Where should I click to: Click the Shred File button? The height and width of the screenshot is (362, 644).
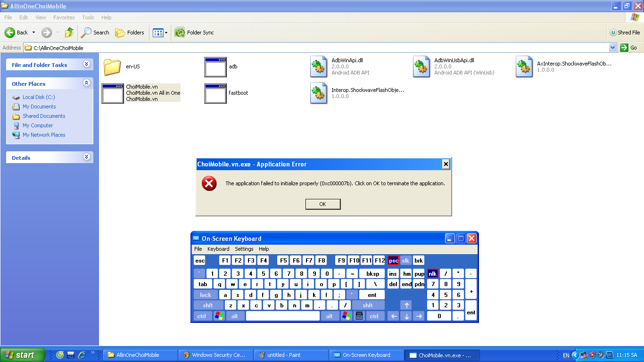coord(625,33)
